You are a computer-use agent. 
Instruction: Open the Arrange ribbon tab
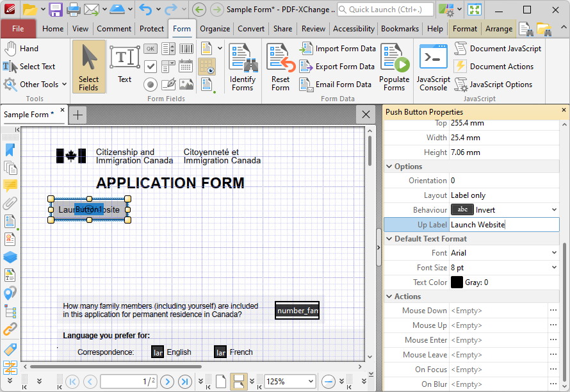pos(499,29)
